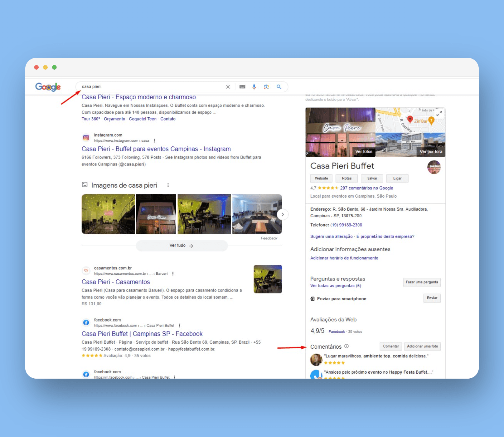Click the Ver tudo button
The height and width of the screenshot is (437, 504).
tap(182, 246)
